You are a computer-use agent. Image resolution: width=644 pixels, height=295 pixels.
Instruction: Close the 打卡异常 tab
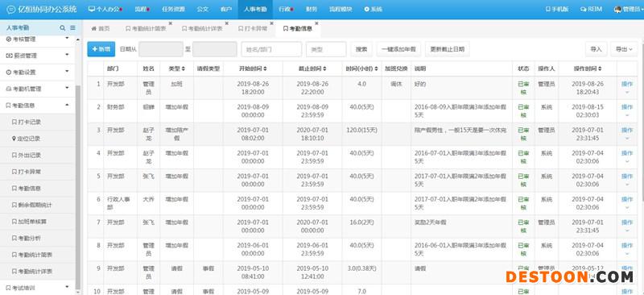[271, 23]
